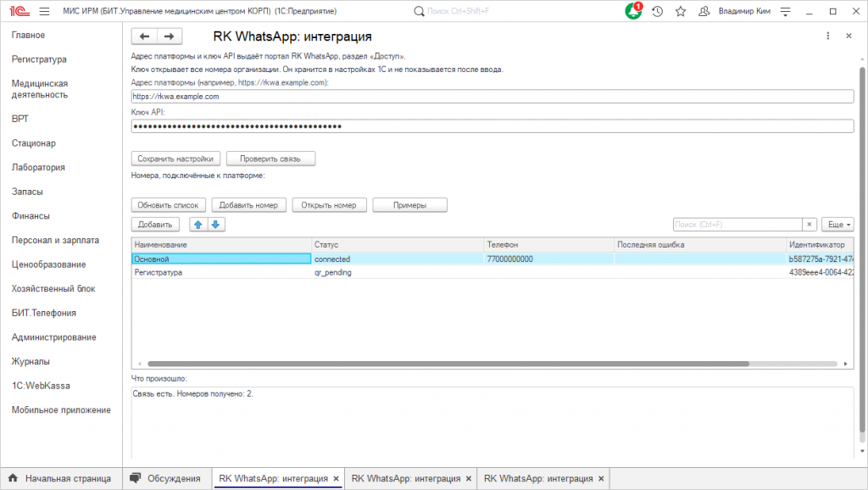Click the connected status cell
Screen dimensions: 868x490
pyautogui.click(x=398, y=259)
